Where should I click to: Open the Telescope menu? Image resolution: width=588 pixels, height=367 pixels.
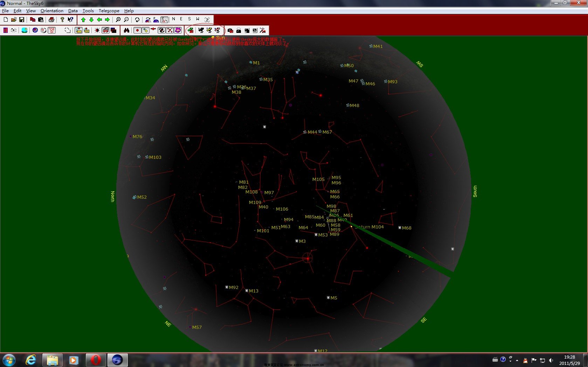[109, 11]
